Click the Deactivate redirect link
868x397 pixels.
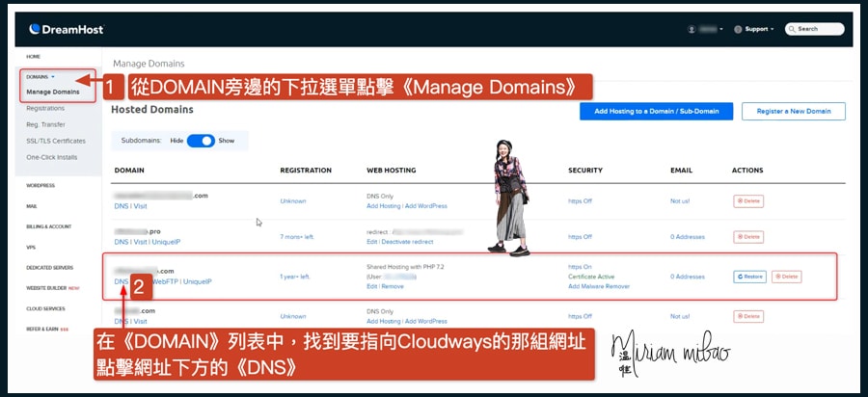pos(407,242)
